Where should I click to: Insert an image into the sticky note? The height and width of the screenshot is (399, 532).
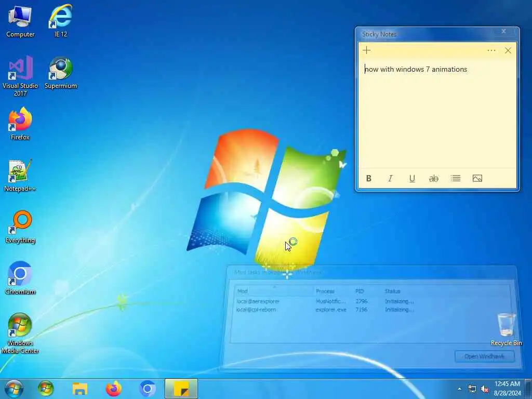477,179
